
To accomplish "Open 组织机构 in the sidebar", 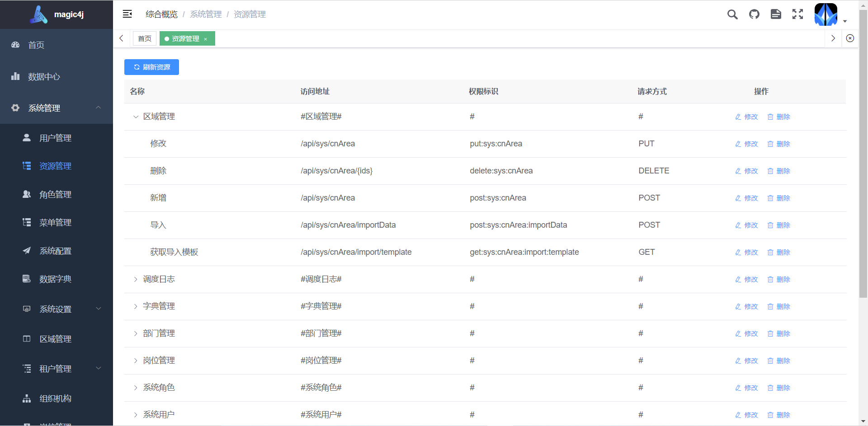I will (57, 398).
